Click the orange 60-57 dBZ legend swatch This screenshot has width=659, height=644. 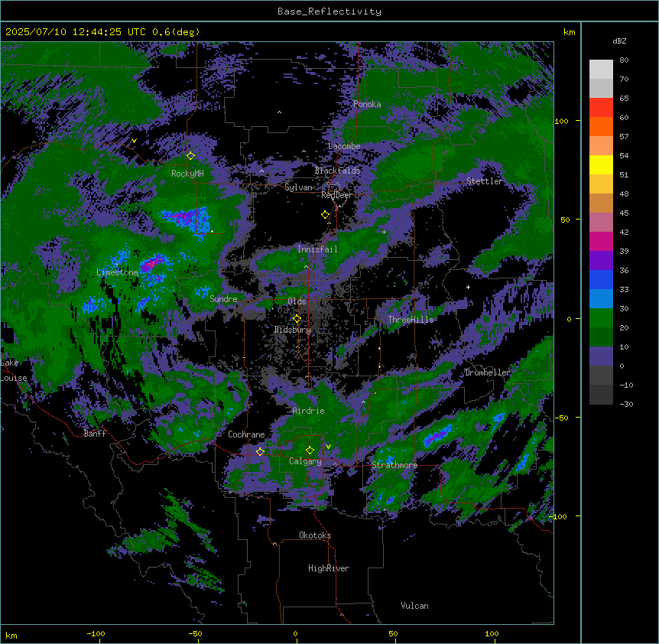pyautogui.click(x=601, y=126)
